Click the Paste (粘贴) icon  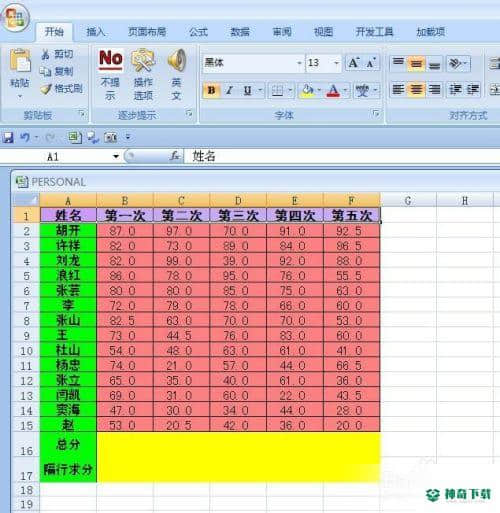pyautogui.click(x=19, y=61)
